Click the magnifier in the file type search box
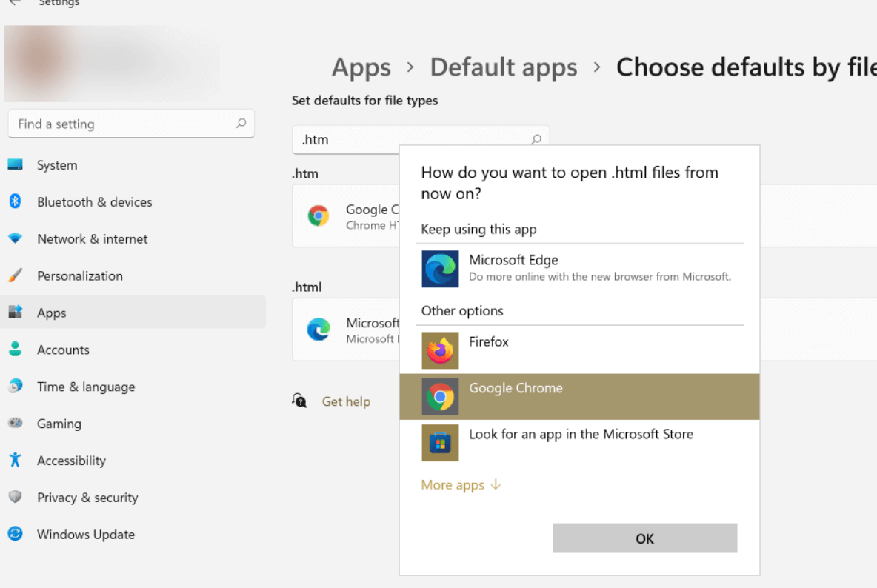Viewport: 877px width, 588px height. pyautogui.click(x=536, y=139)
